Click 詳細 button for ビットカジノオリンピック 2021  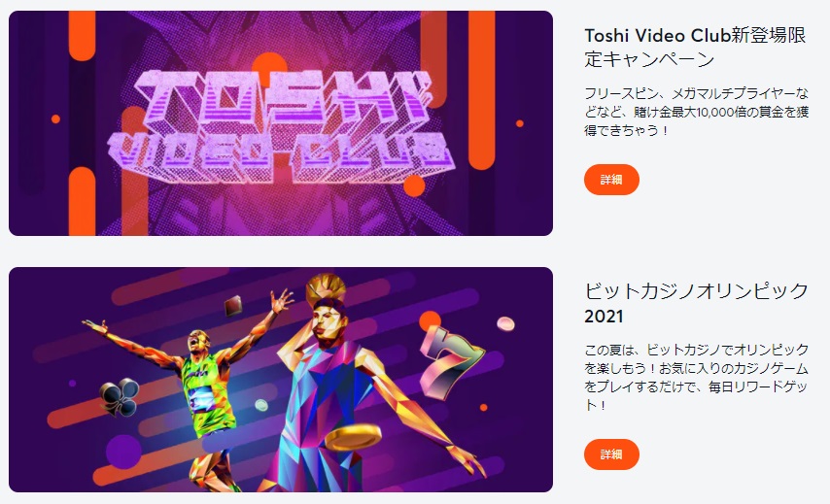click(x=611, y=454)
